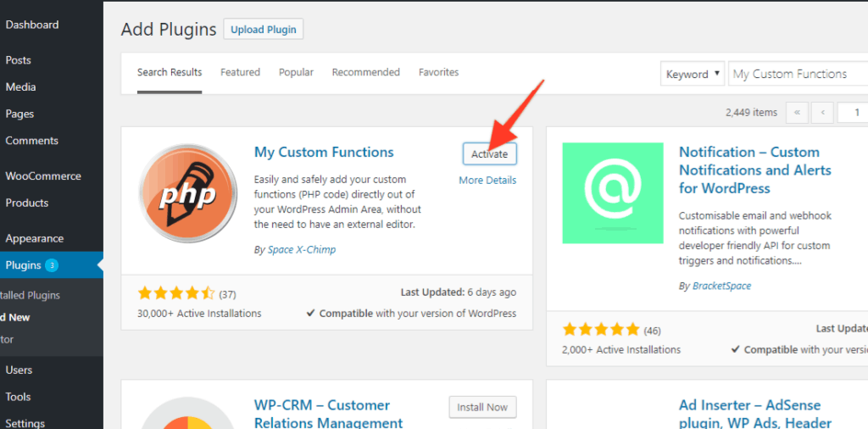Open the Favorites tab
The height and width of the screenshot is (429, 868).
[438, 72]
